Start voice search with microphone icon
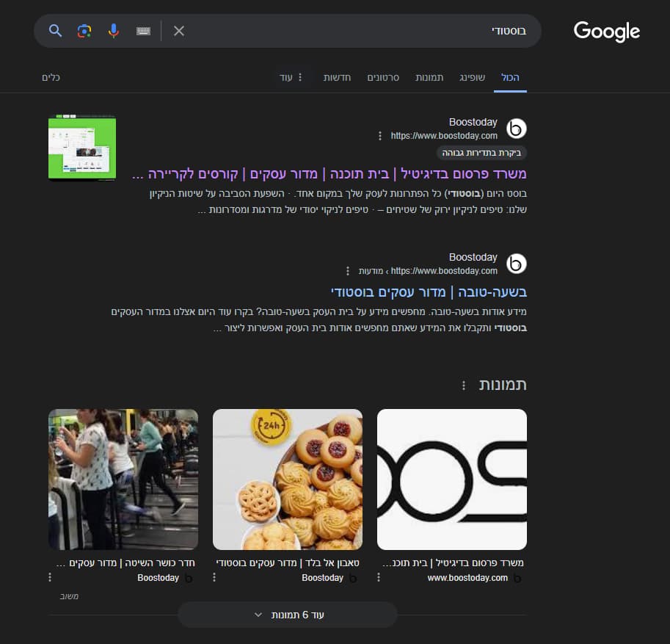This screenshot has height=644, width=670. tap(113, 31)
